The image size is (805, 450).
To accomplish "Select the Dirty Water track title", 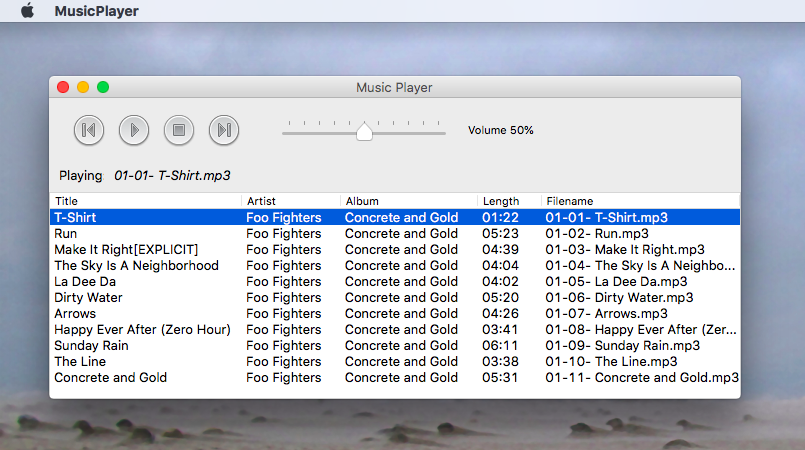I will (88, 297).
